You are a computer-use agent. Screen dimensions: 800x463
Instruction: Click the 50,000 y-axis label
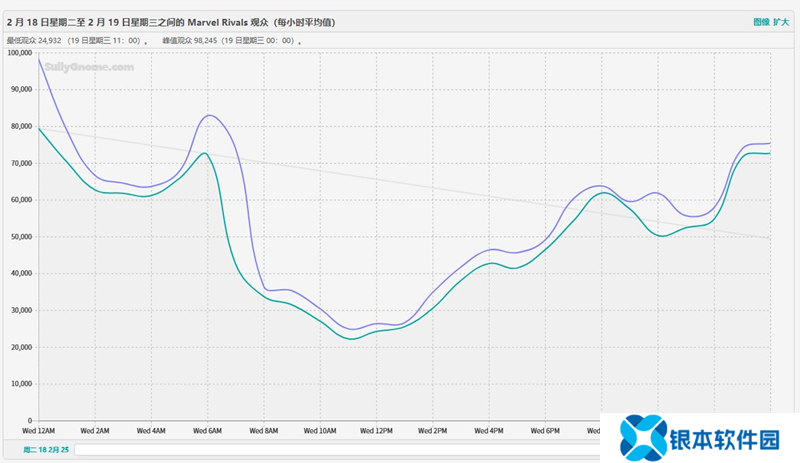click(20, 236)
